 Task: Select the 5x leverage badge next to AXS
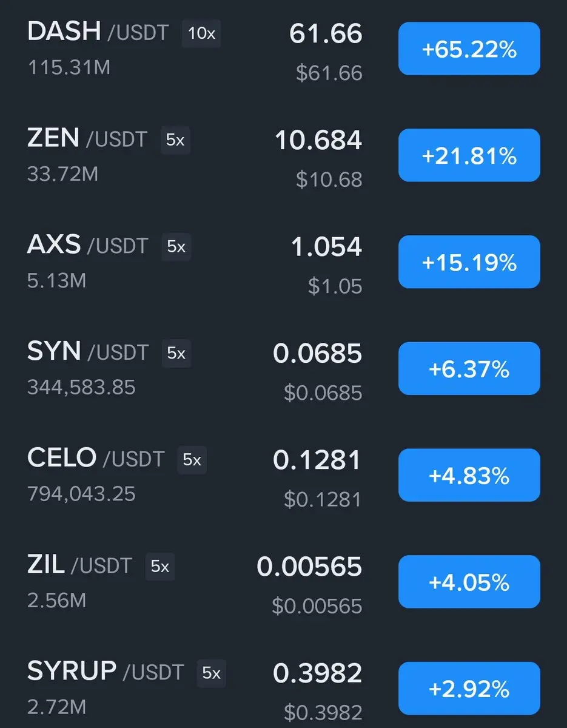tap(176, 247)
